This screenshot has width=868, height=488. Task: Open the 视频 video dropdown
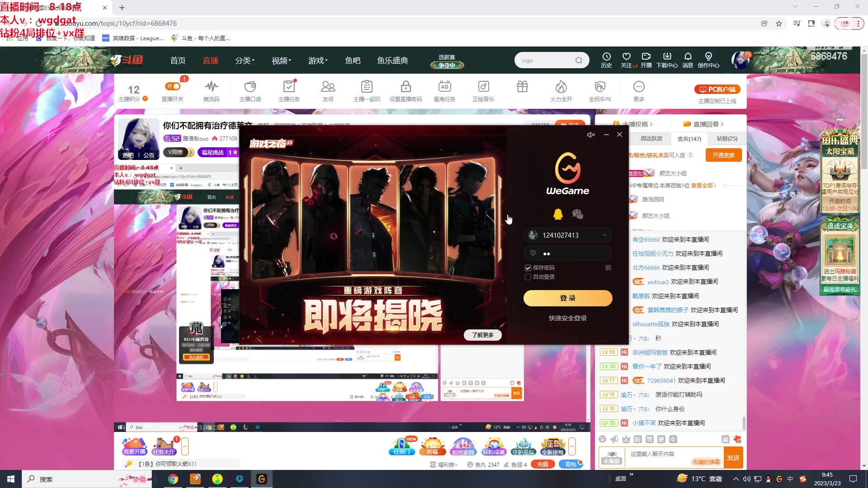(280, 60)
